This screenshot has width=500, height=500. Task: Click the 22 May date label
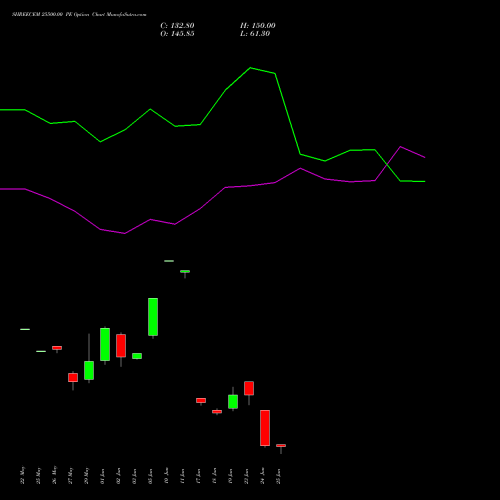point(22,475)
